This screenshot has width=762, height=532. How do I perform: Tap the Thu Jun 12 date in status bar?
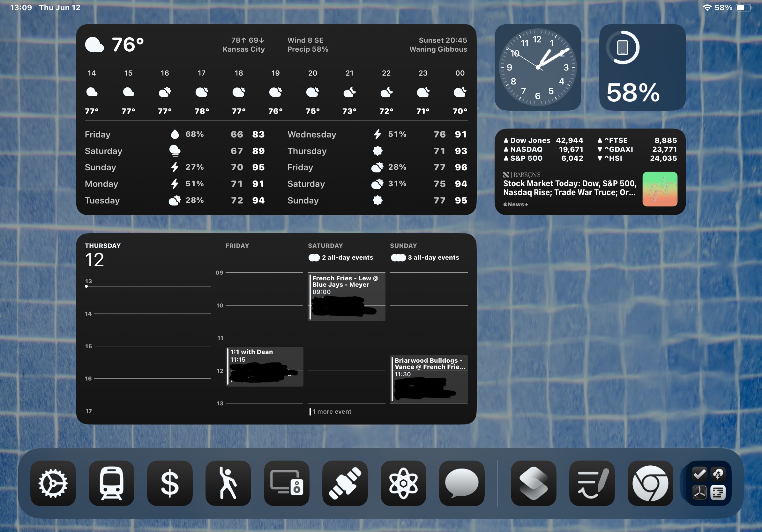tap(60, 7)
